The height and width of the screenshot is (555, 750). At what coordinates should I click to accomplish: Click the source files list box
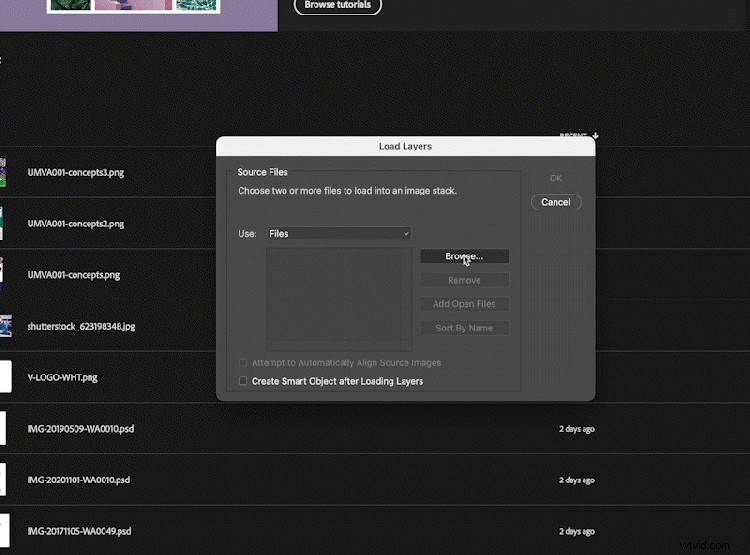pos(339,300)
